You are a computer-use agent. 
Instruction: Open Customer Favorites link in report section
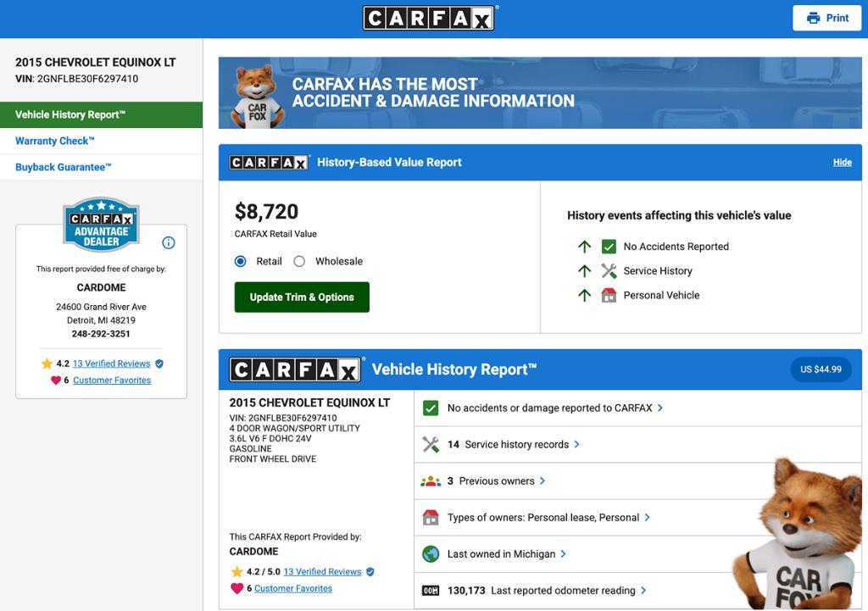point(293,588)
